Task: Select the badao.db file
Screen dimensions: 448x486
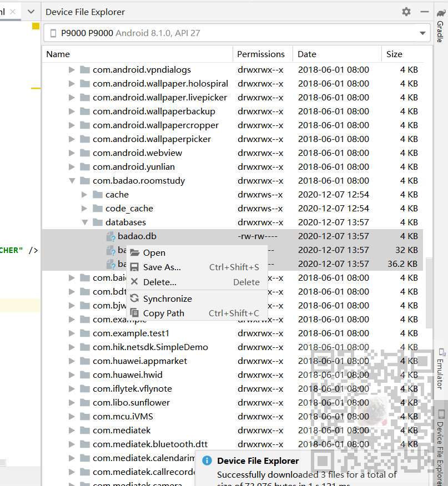Action: coord(232,236)
